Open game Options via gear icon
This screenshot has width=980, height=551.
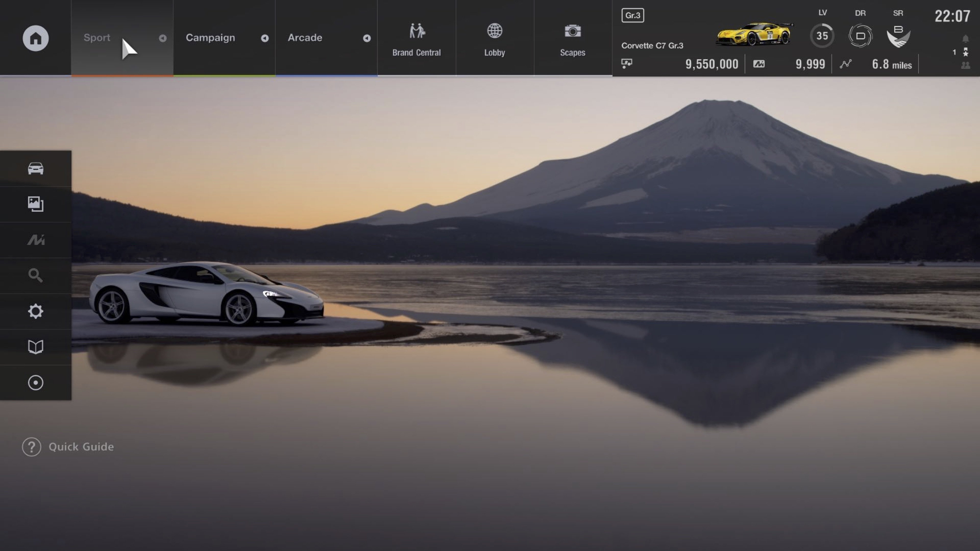35,311
